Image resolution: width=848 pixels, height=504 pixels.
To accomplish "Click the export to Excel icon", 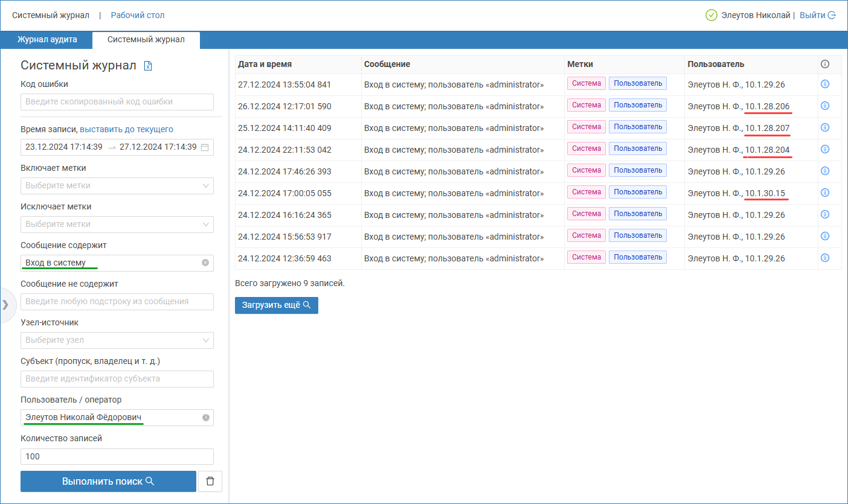I will [148, 66].
